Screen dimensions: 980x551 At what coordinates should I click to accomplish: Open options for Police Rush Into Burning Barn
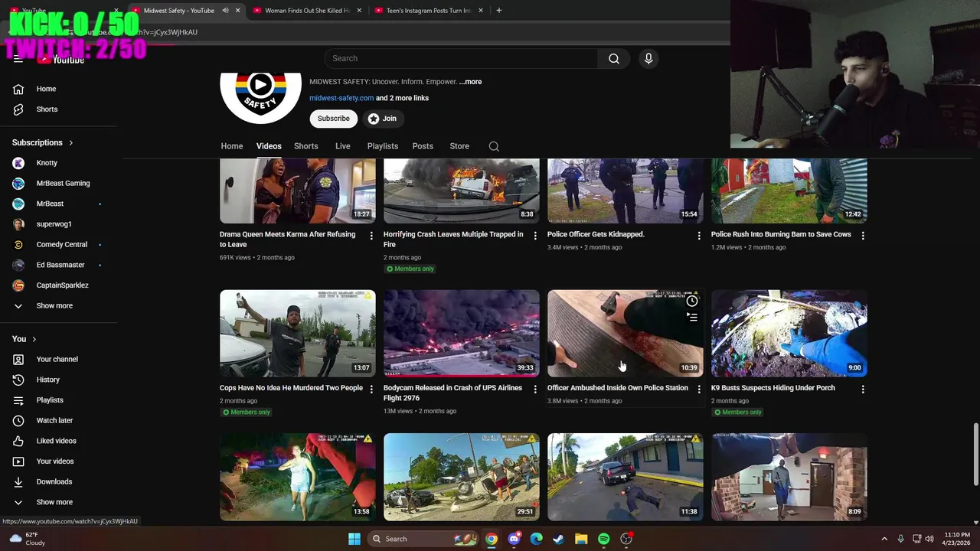click(x=863, y=236)
